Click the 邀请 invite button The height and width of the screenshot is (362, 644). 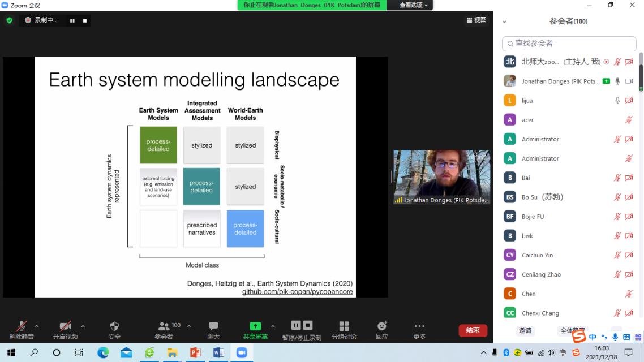click(525, 330)
